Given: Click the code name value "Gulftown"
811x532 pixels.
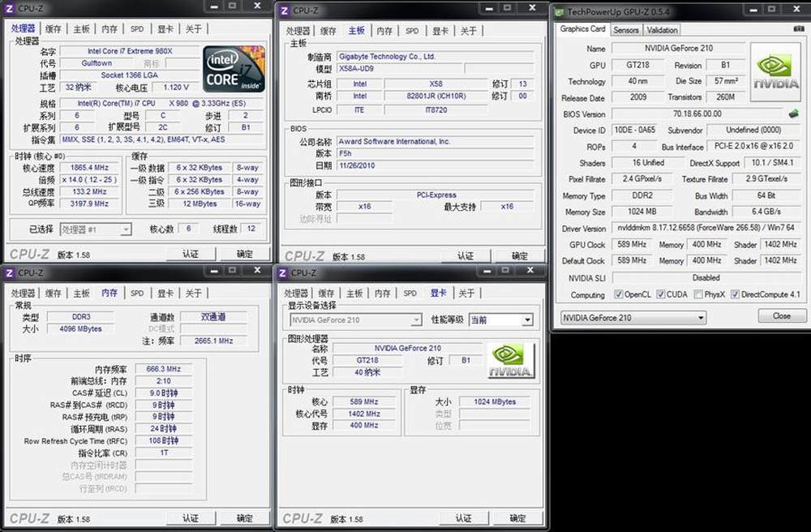Looking at the screenshot, I should coord(97,63).
